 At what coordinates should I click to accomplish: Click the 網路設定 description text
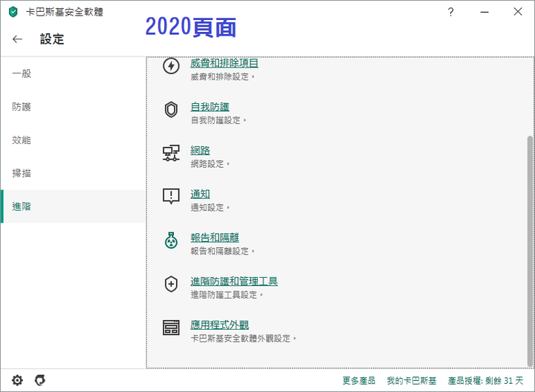pos(210,164)
